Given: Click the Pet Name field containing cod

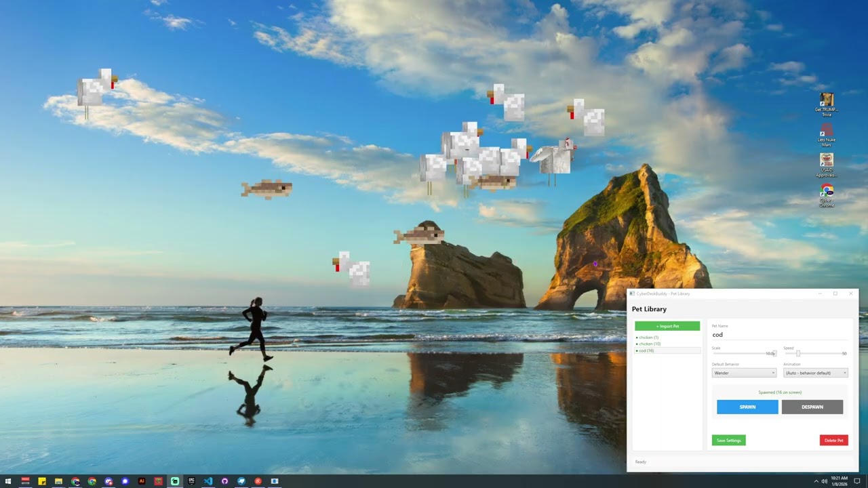Looking at the screenshot, I should pyautogui.click(x=779, y=335).
